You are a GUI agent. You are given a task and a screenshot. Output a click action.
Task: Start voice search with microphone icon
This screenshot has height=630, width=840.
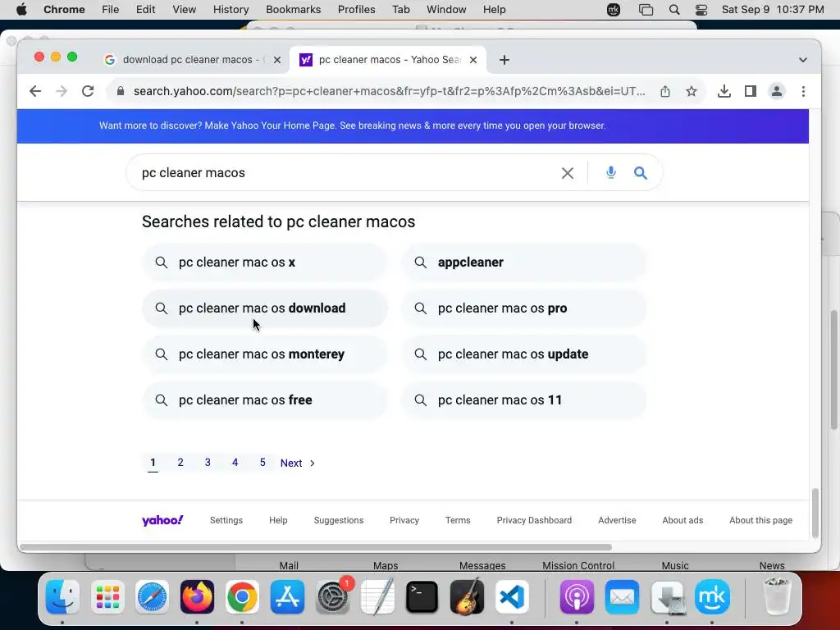pos(610,172)
